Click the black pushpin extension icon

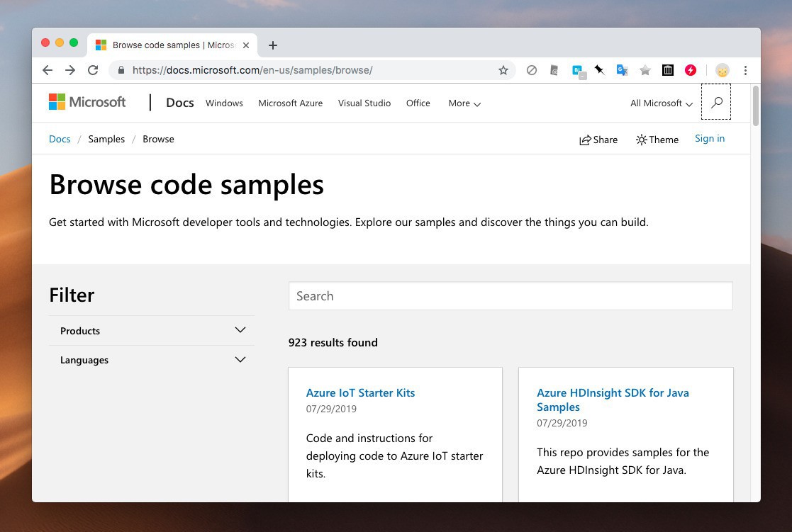[599, 70]
